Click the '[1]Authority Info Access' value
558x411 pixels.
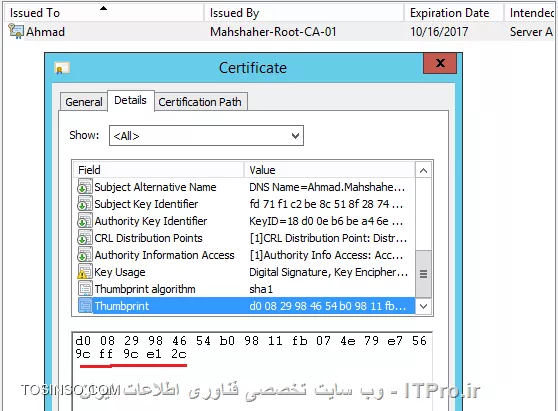pyautogui.click(x=326, y=255)
